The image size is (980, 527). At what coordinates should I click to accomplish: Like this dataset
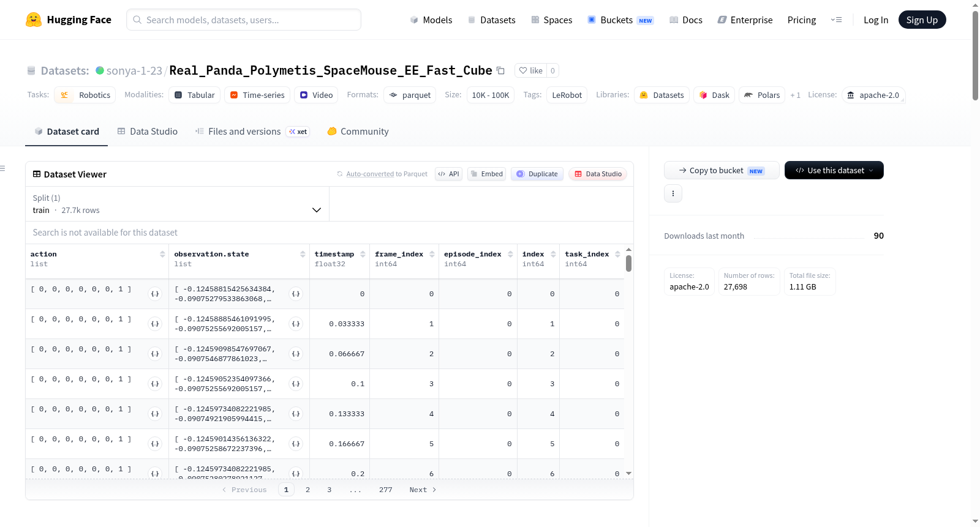tap(530, 70)
